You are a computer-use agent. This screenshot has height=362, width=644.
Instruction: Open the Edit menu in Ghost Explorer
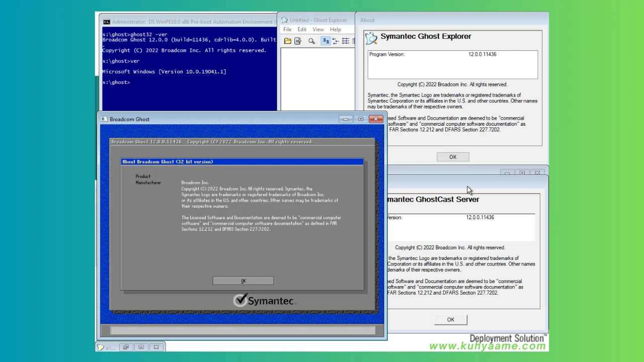click(302, 30)
